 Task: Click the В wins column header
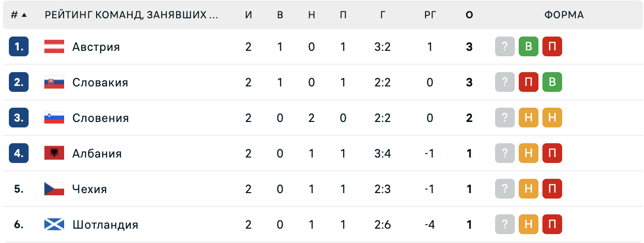pos(280,15)
